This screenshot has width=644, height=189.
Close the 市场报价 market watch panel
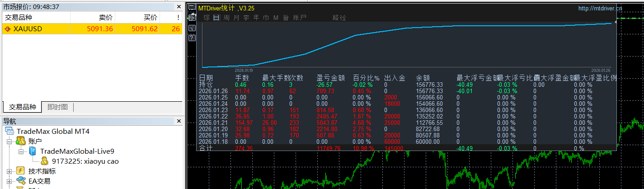179,7
